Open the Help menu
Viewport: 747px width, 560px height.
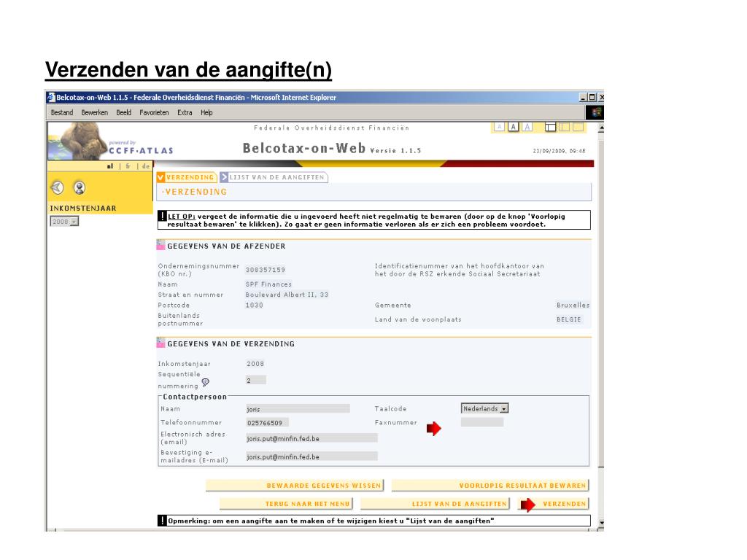[206, 112]
